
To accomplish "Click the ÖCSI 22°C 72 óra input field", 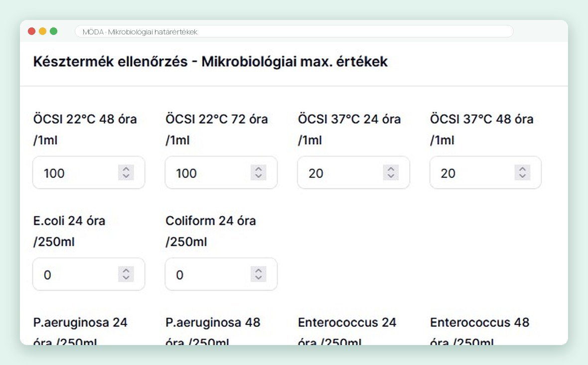I will click(x=221, y=173).
